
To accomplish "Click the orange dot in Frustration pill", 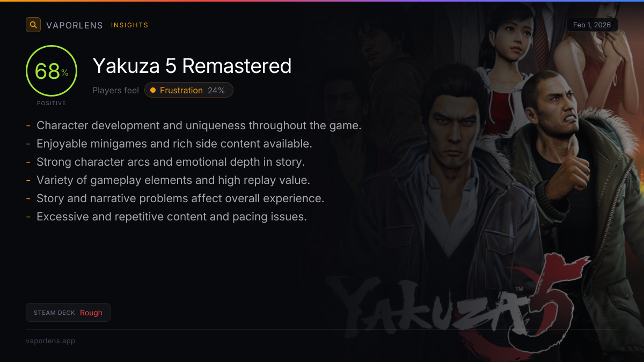I will point(153,90).
